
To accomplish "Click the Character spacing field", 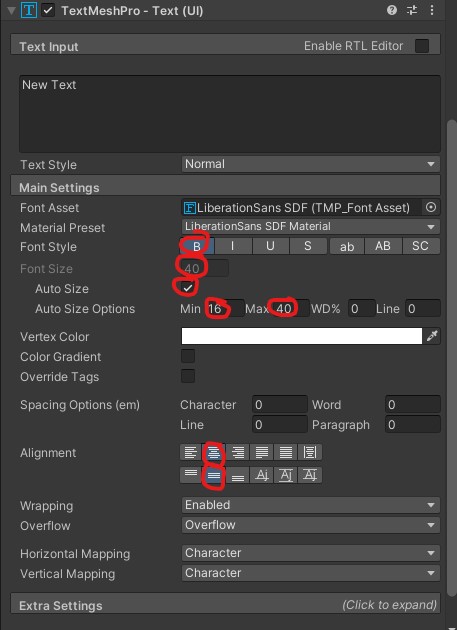I will pyautogui.click(x=280, y=405).
